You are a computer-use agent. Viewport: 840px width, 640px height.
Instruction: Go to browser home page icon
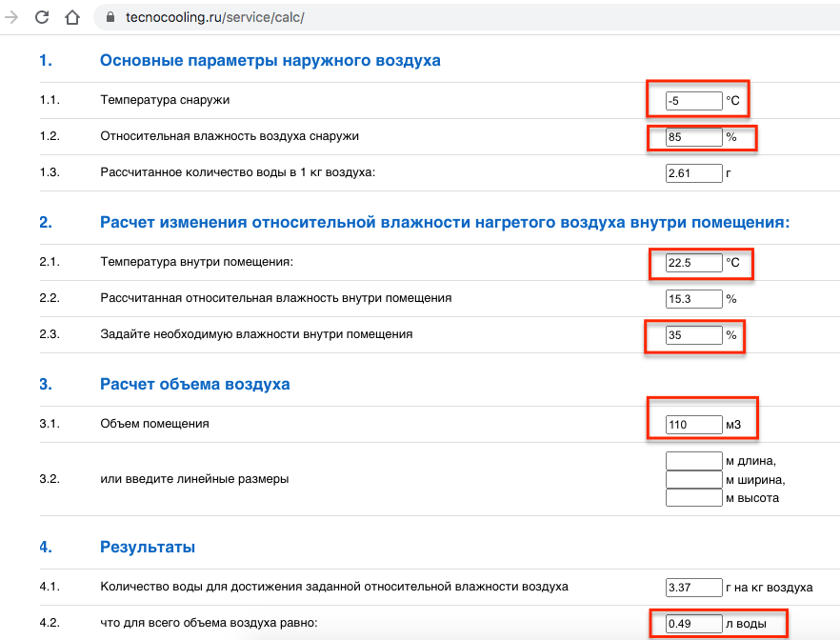coord(71,18)
